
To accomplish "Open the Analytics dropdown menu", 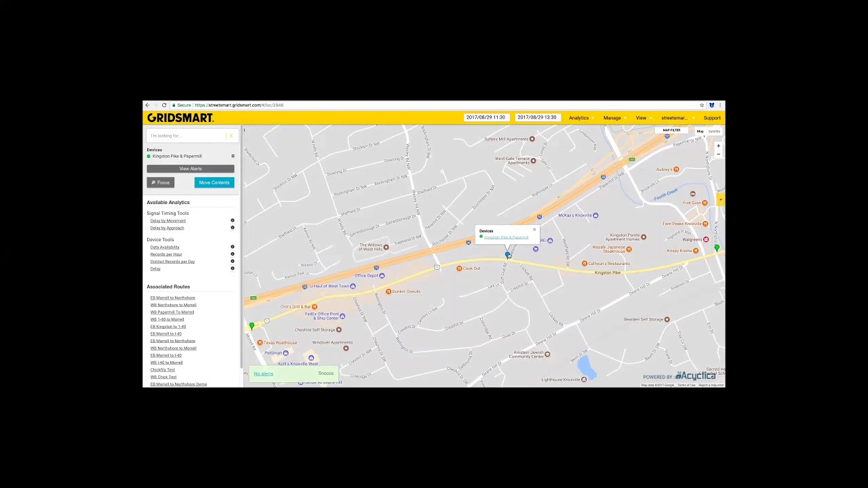I will (580, 118).
